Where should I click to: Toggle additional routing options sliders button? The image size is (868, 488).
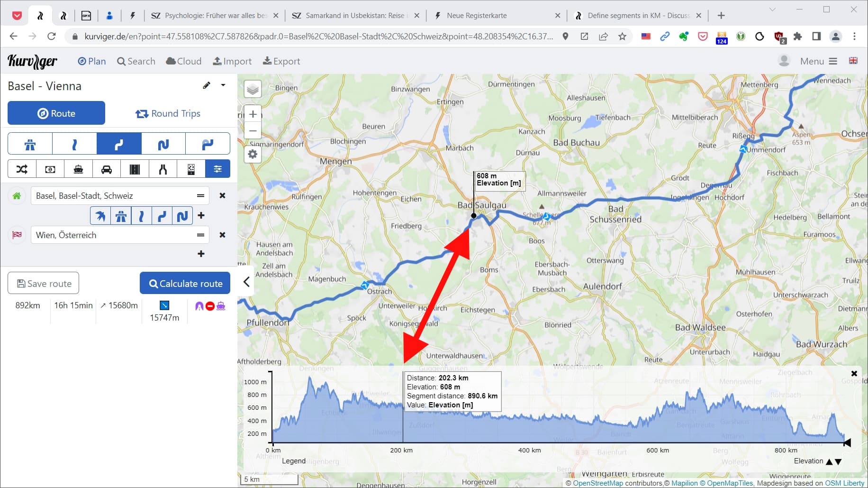click(217, 169)
